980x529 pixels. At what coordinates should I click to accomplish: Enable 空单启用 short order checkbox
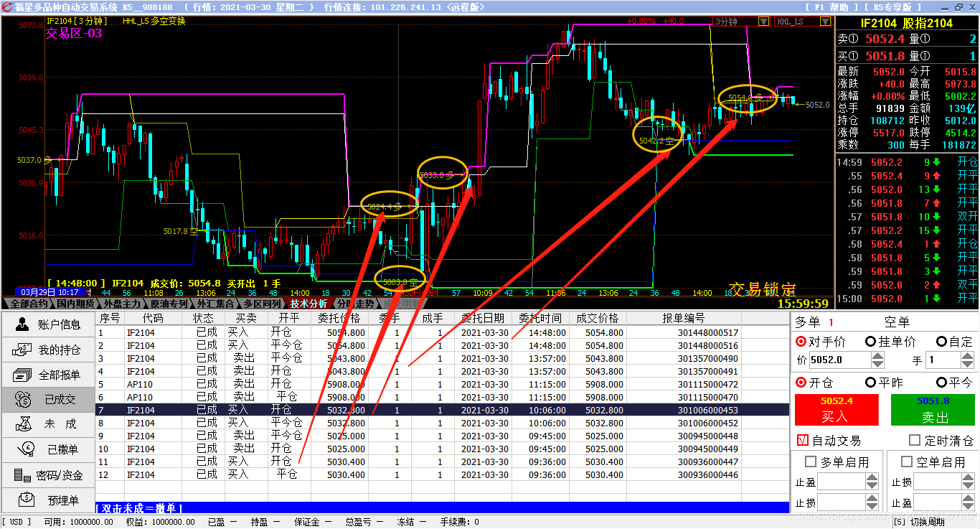coord(907,462)
